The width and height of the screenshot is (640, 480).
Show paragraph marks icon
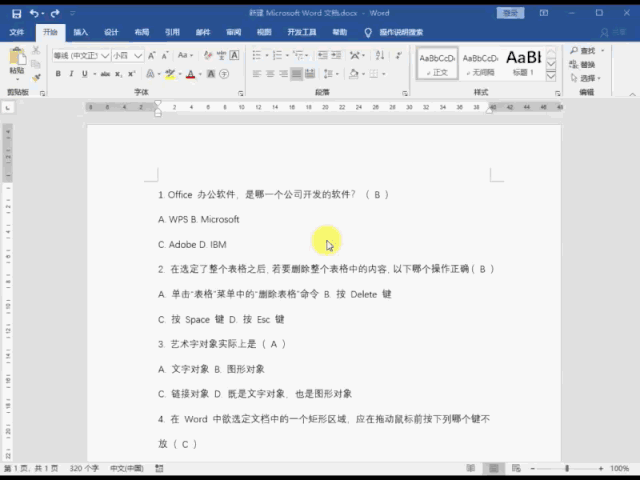[x=399, y=55]
